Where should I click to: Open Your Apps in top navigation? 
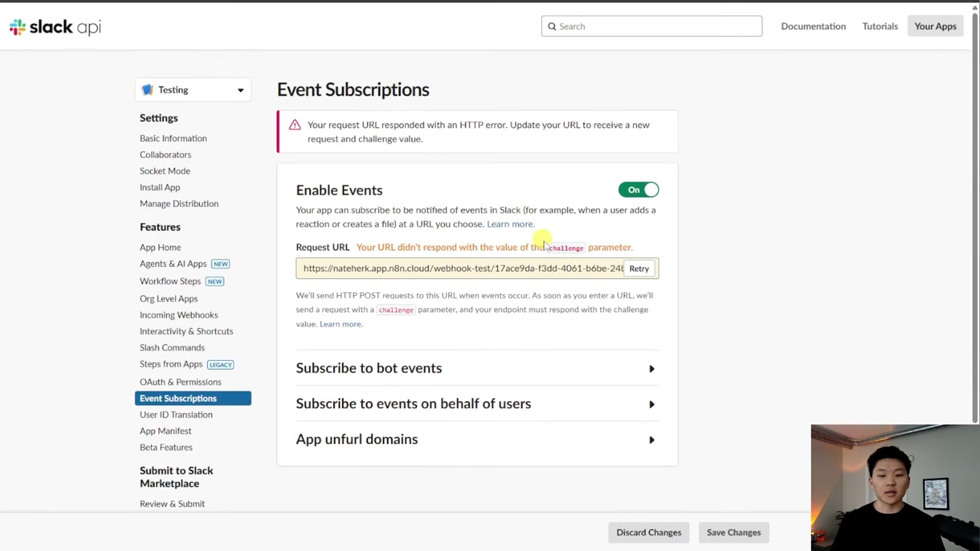936,26
